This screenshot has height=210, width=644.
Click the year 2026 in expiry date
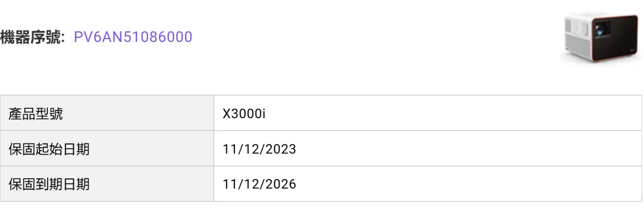282,184
